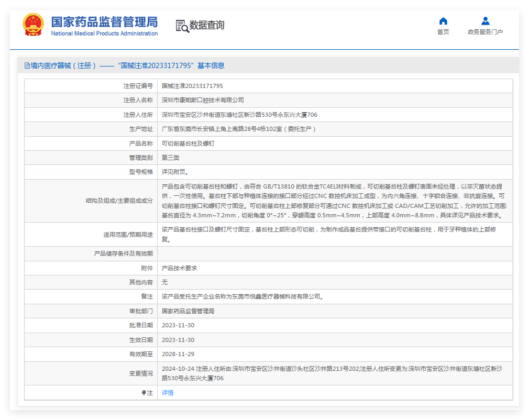
Task: Select 批准日期 value 2023-11-30
Action: click(x=178, y=325)
